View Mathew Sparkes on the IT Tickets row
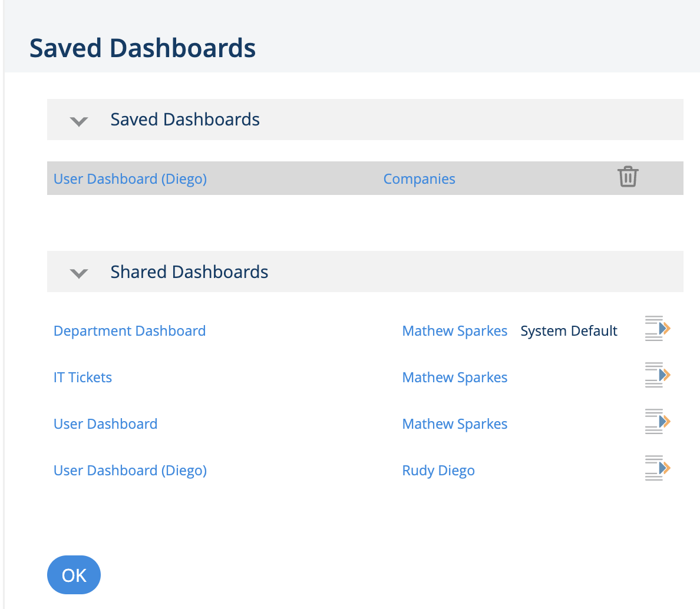The width and height of the screenshot is (700, 609). click(454, 377)
